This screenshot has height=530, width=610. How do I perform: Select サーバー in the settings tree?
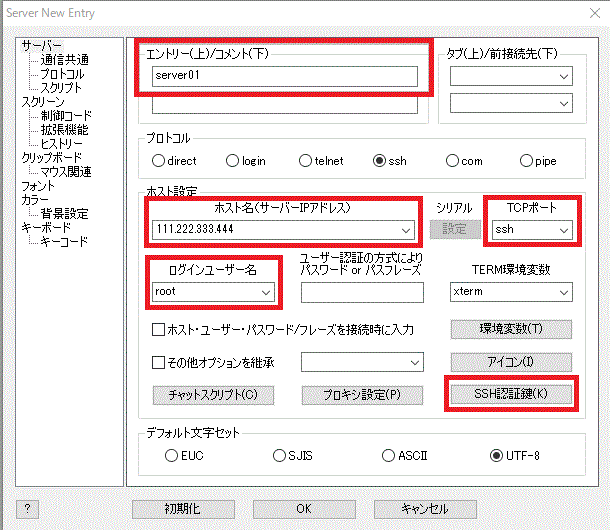pyautogui.click(x=42, y=46)
